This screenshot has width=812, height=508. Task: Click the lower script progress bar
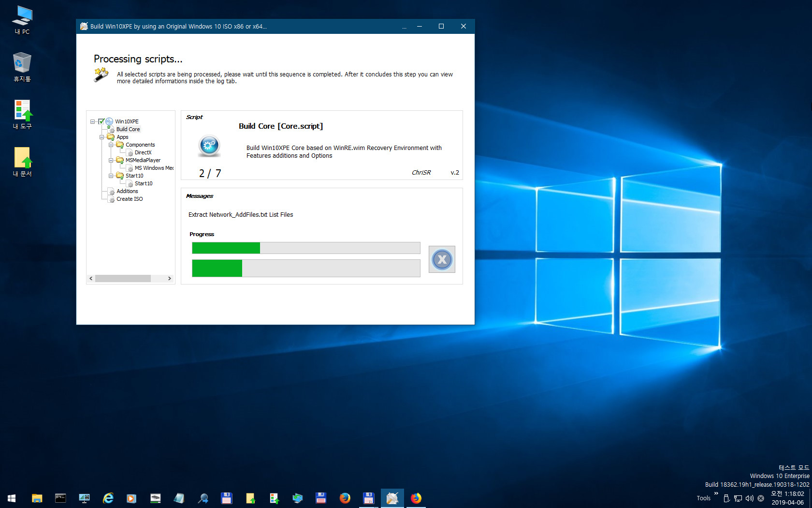(x=306, y=268)
